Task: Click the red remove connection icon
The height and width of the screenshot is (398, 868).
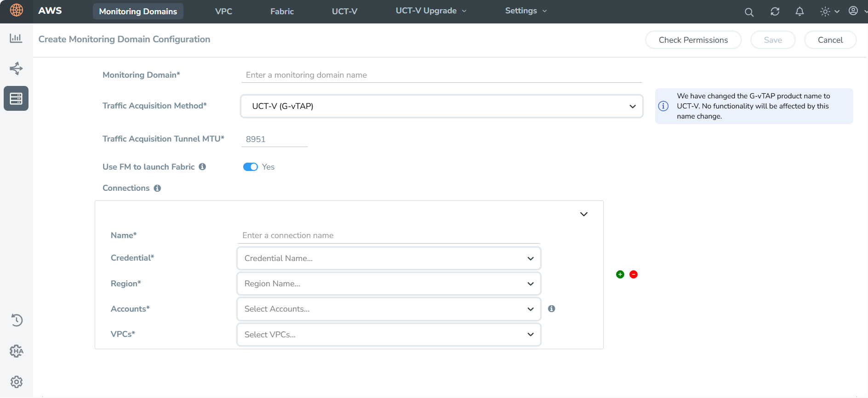Action: click(634, 274)
